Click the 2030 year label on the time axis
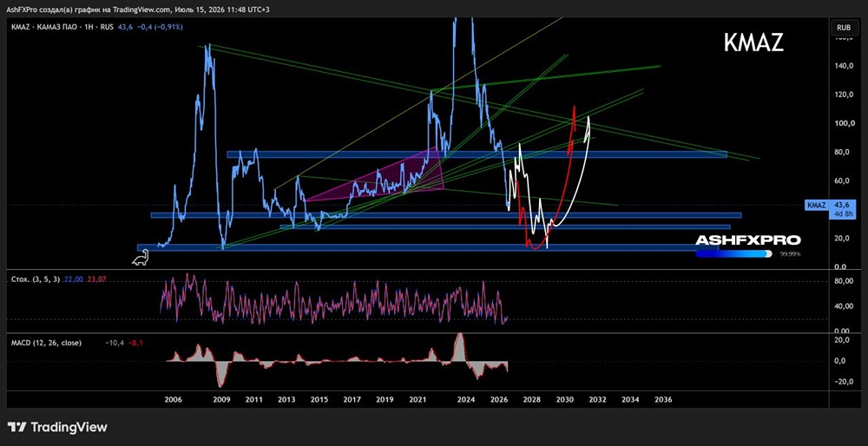This screenshot has width=868, height=446. [x=565, y=399]
